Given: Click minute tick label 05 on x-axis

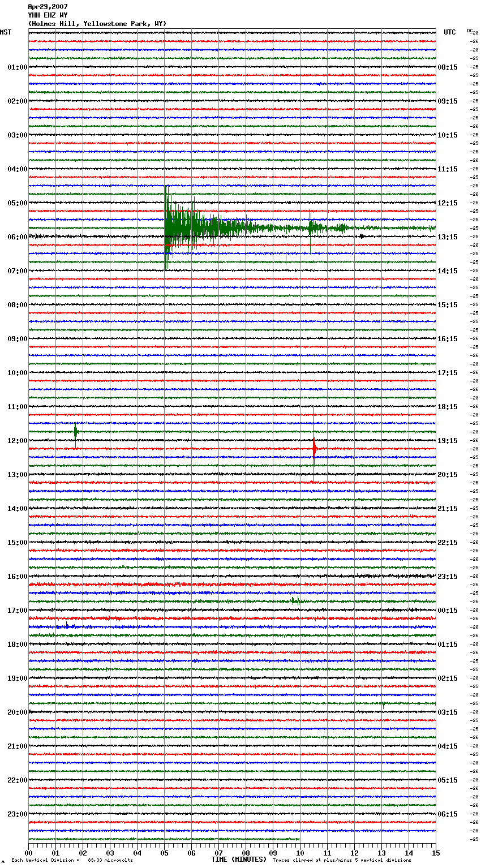Looking at the screenshot, I should click(x=164, y=853).
